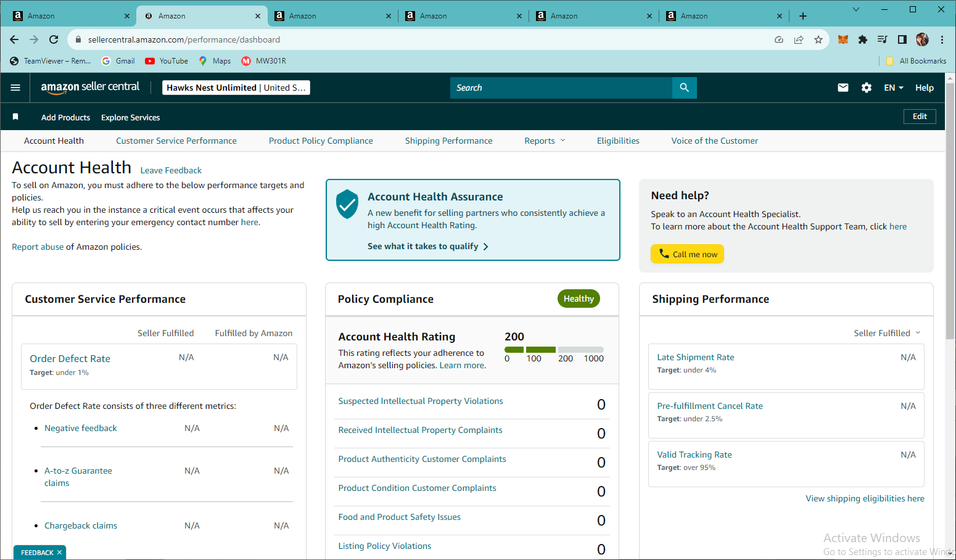Open the Seller Central hamburger menu
Screen dimensions: 956x560
coord(15,88)
